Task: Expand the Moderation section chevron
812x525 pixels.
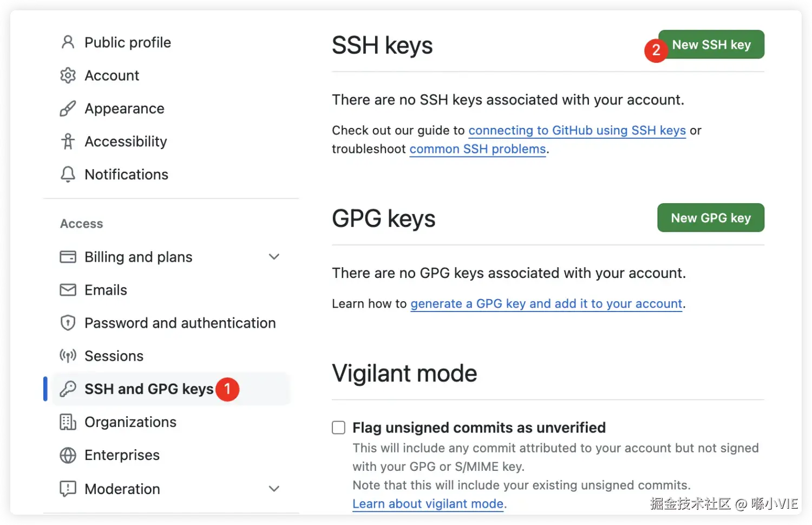Action: 274,489
